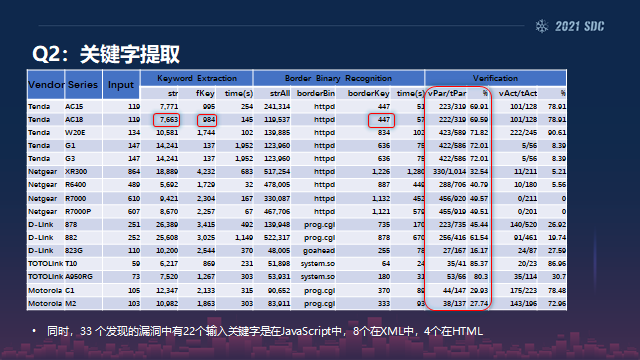
Task: Click the highlighted '984' fKey value
Action: [209, 120]
